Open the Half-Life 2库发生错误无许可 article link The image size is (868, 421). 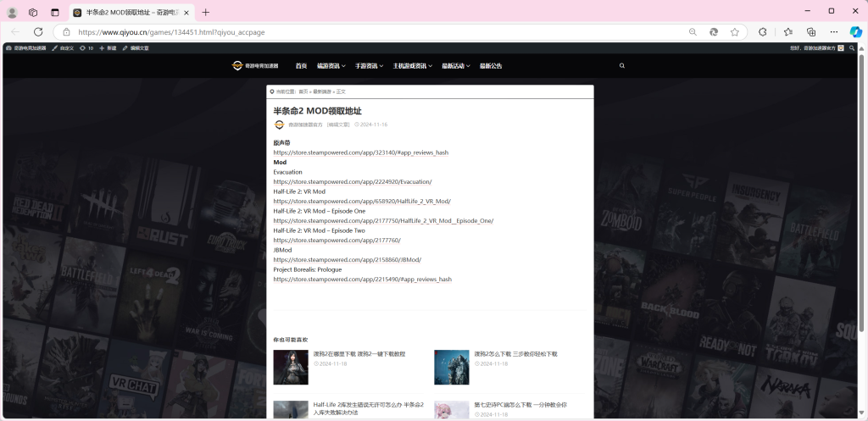(369, 409)
